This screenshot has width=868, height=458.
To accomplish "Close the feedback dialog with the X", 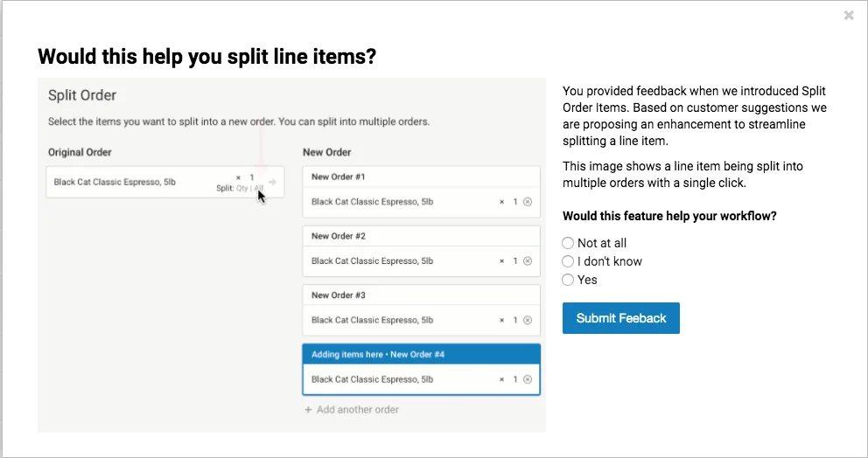I will [849, 16].
